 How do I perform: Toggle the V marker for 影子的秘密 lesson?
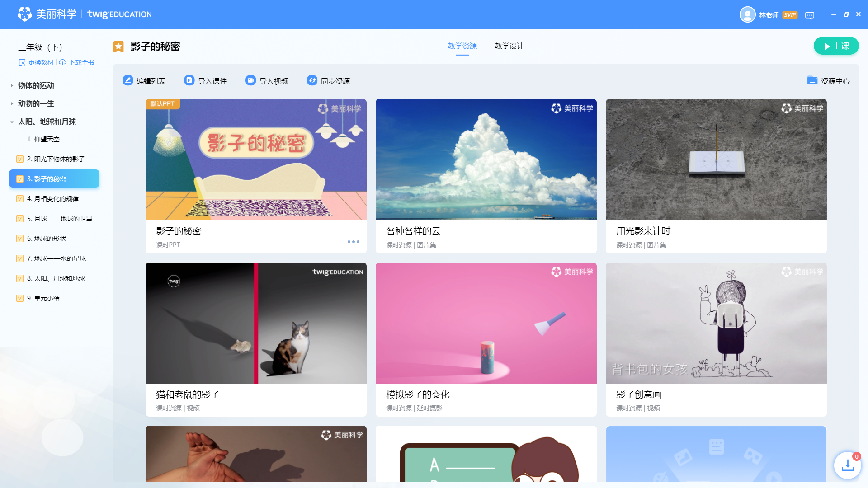(20, 179)
